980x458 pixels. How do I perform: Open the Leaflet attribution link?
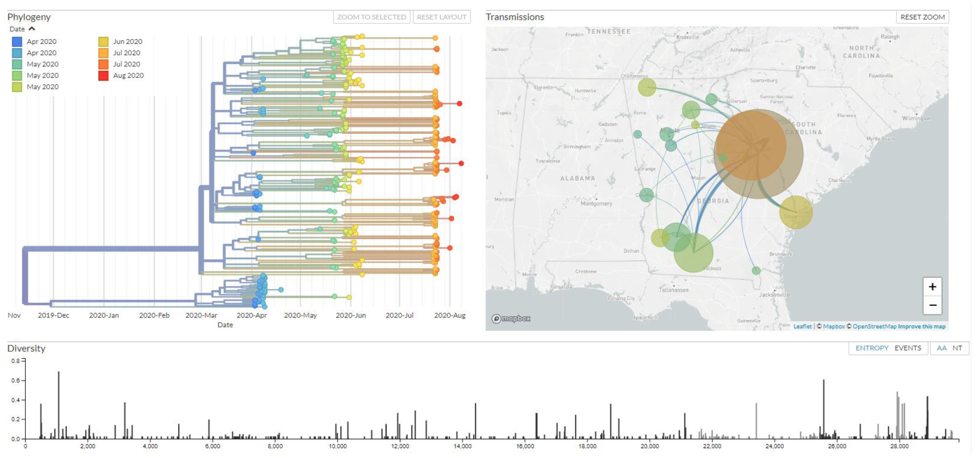click(x=802, y=326)
